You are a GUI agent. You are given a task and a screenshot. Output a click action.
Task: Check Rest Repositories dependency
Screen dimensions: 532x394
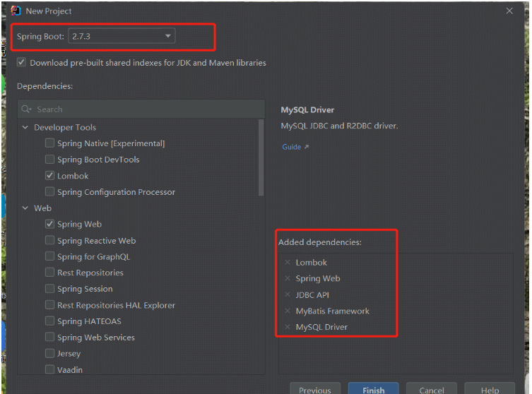click(x=49, y=273)
